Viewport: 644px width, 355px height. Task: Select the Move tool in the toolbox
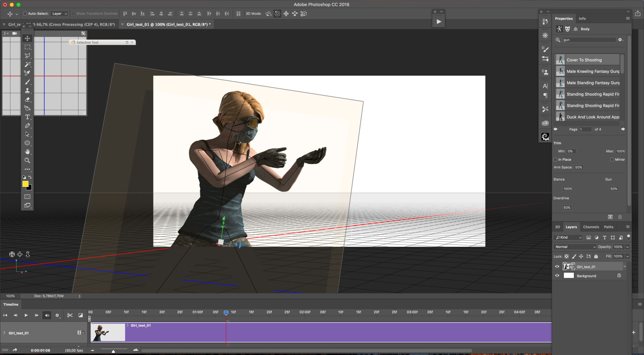pyautogui.click(x=27, y=38)
